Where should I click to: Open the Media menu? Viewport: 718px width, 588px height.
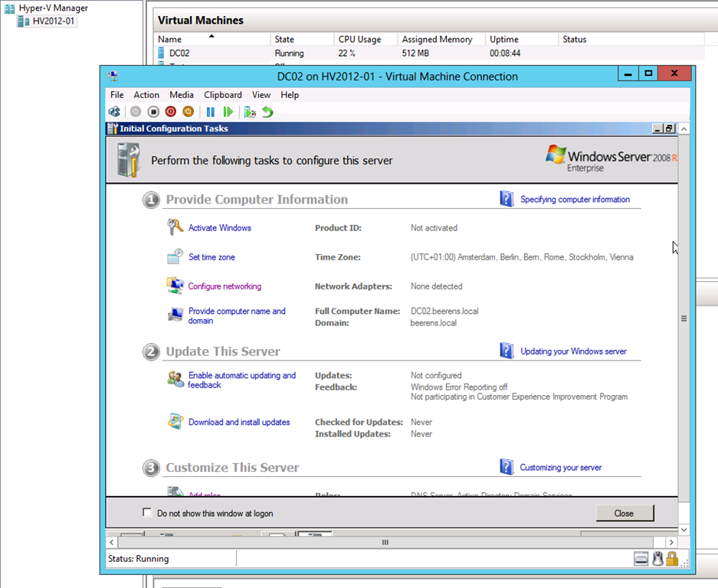pos(182,95)
